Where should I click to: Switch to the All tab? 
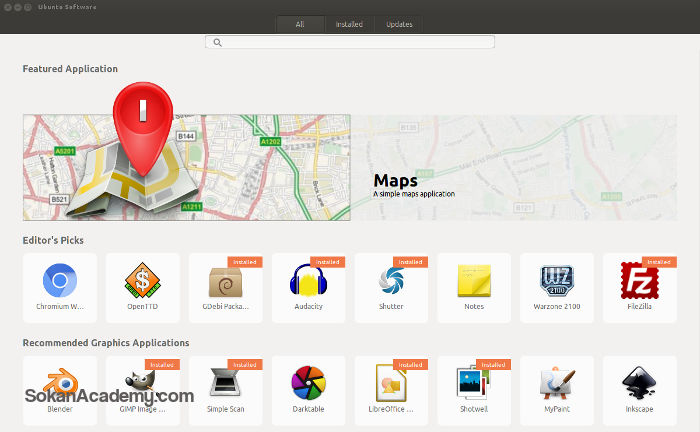(x=300, y=24)
